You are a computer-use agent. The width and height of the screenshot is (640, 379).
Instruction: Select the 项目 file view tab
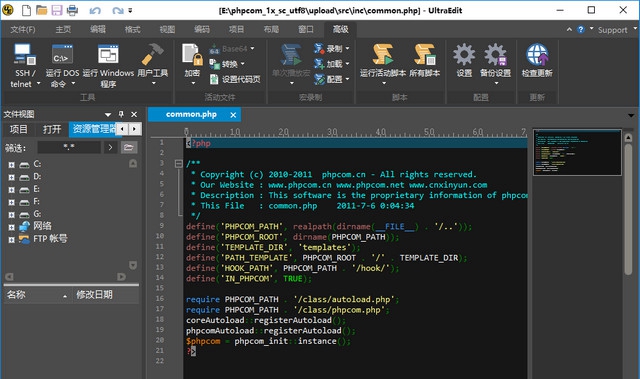tap(19, 129)
